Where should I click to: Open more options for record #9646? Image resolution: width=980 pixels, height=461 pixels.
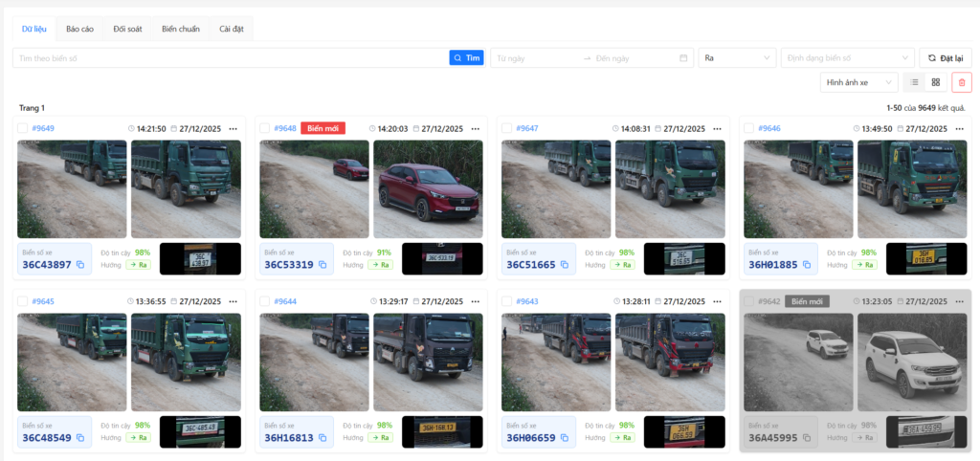960,129
